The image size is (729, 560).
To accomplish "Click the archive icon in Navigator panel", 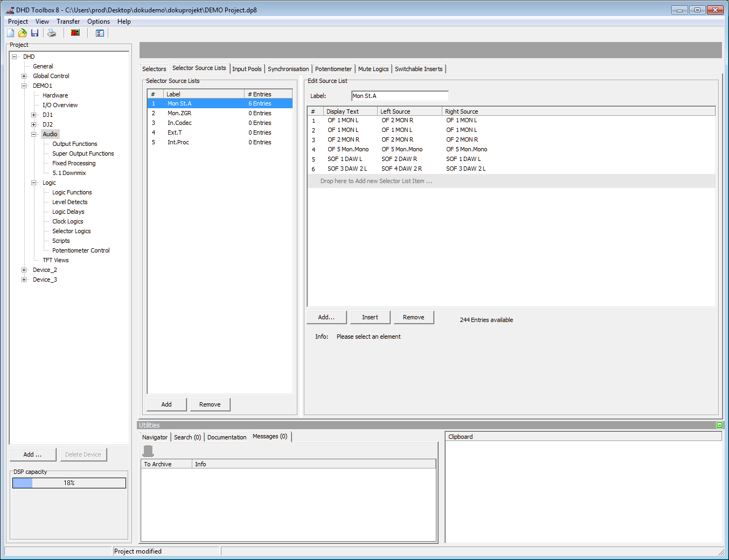I will tap(148, 451).
